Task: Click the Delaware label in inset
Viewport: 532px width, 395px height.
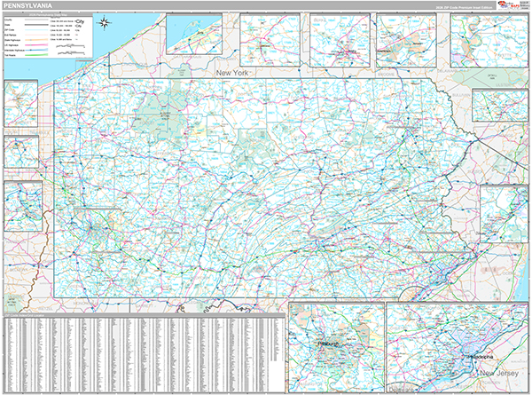Action: coord(402,390)
